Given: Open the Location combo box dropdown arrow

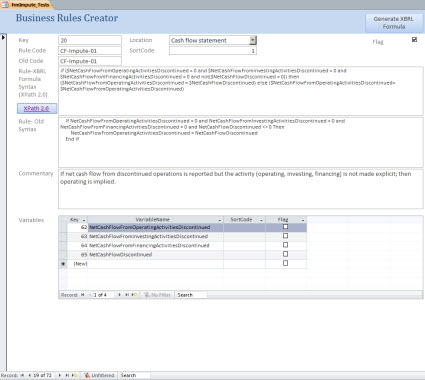Looking at the screenshot, I should pyautogui.click(x=253, y=40).
